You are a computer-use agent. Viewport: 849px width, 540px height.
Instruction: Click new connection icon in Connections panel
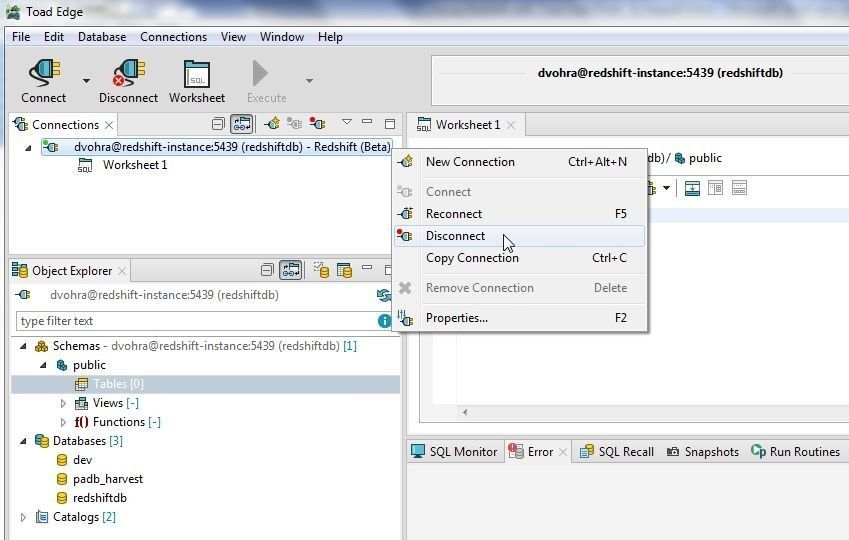tap(272, 123)
